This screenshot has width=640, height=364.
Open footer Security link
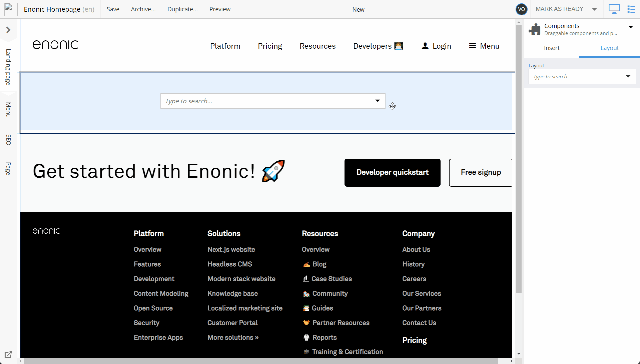[x=146, y=323]
